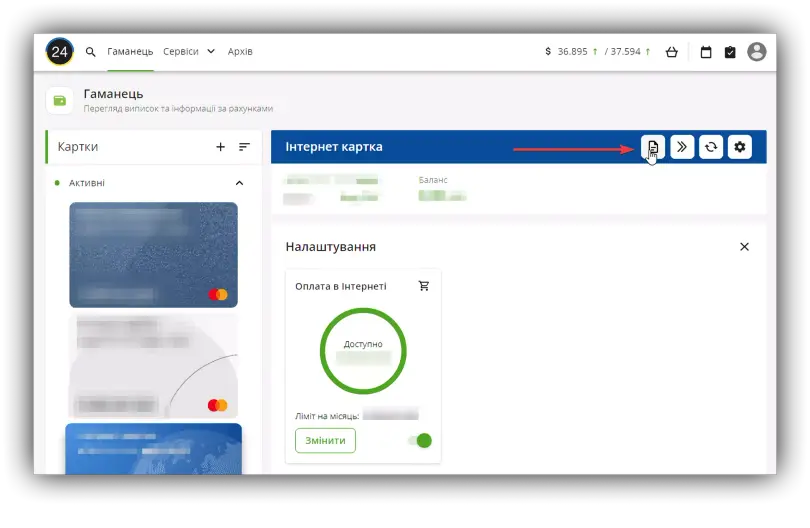Refresh card data with the sync icon

[x=711, y=147]
